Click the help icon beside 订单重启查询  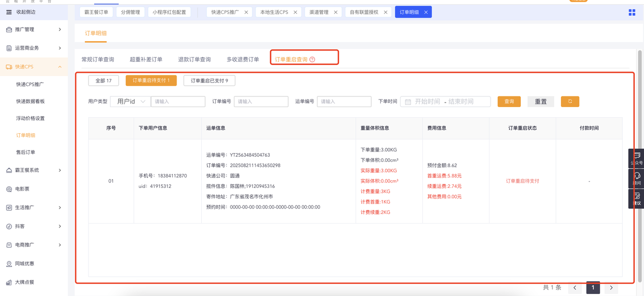(x=312, y=59)
